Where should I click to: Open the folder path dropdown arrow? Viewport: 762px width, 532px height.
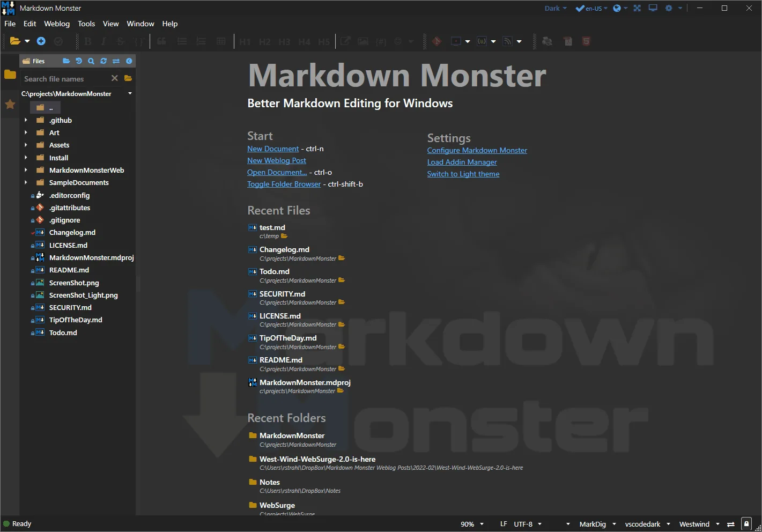[130, 93]
